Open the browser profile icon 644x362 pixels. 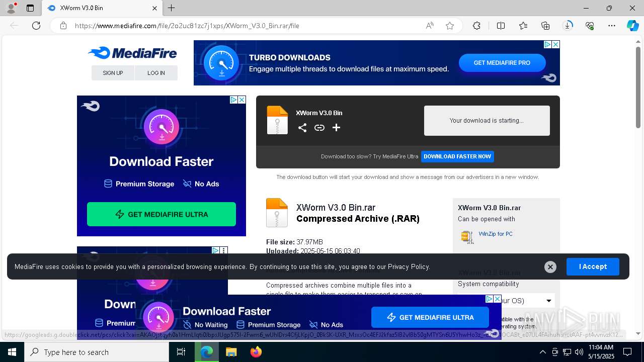coord(11,8)
